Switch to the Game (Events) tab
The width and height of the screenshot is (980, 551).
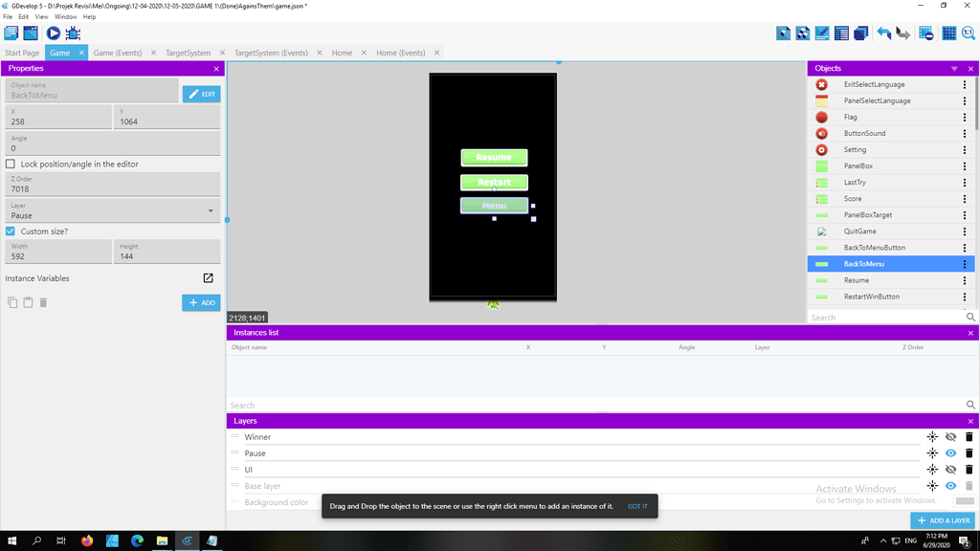tap(118, 53)
